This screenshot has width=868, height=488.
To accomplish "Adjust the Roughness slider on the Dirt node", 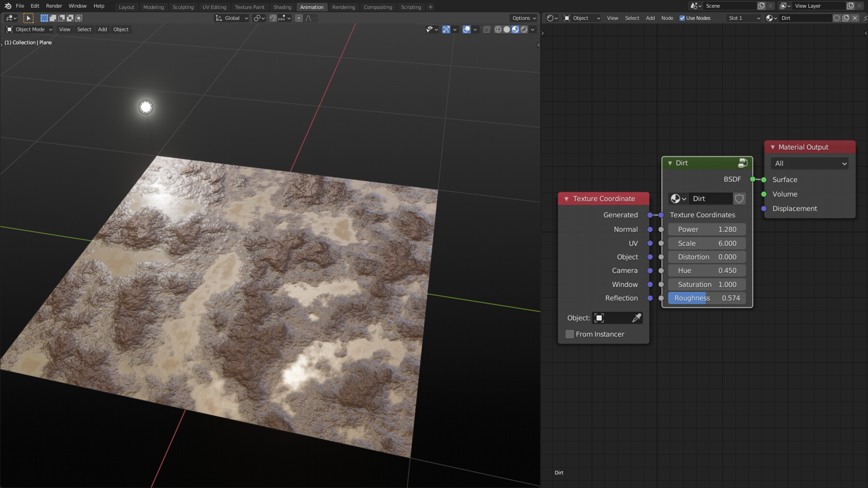I will [707, 298].
